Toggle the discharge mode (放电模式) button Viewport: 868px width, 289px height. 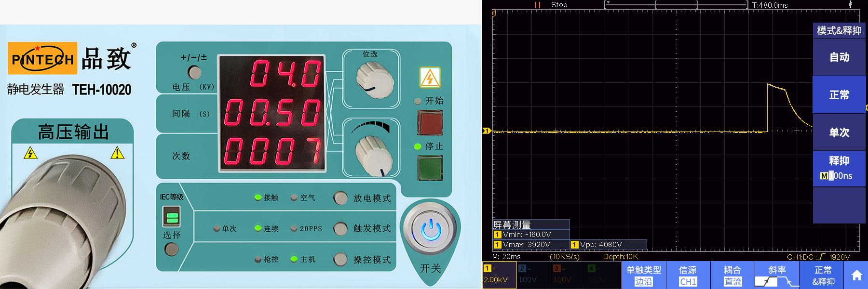tap(340, 198)
